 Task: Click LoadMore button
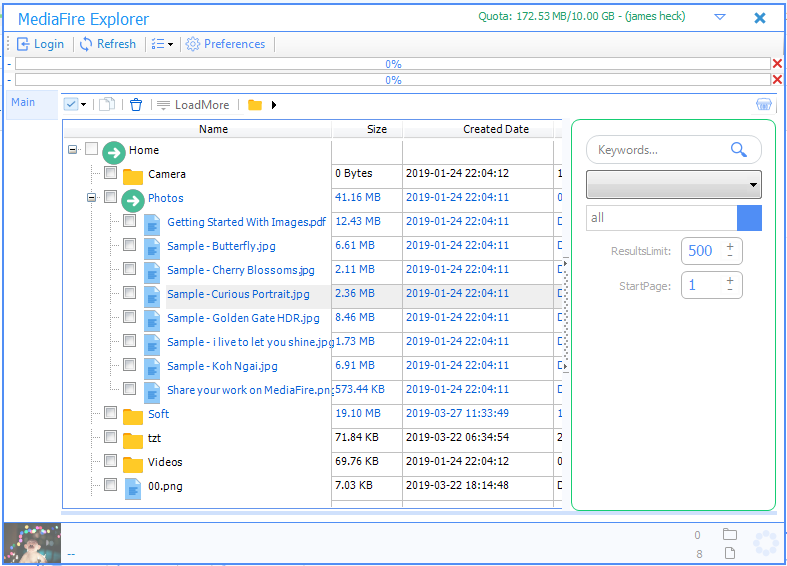click(193, 105)
